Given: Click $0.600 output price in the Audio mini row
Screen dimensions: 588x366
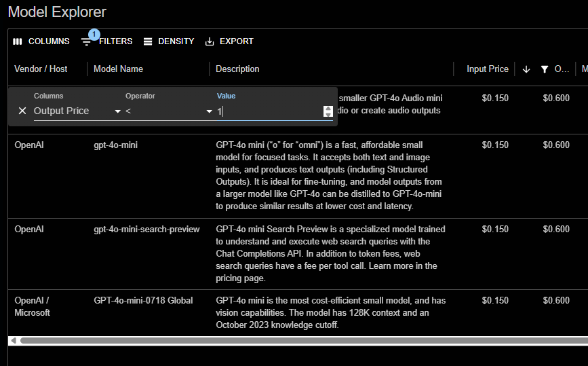Looking at the screenshot, I should click(556, 98).
